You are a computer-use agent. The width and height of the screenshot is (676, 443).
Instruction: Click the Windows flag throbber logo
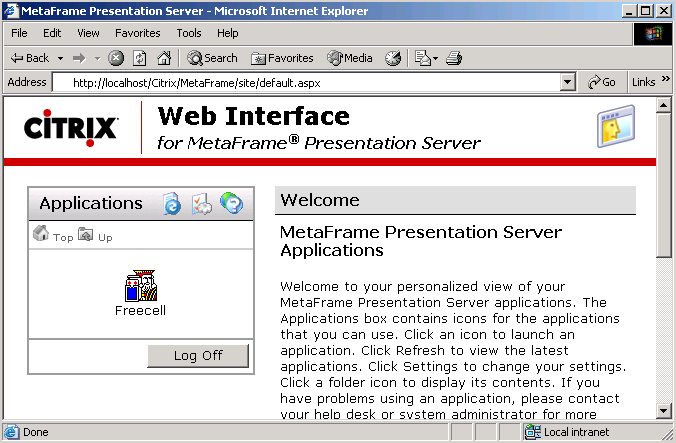tap(653, 34)
